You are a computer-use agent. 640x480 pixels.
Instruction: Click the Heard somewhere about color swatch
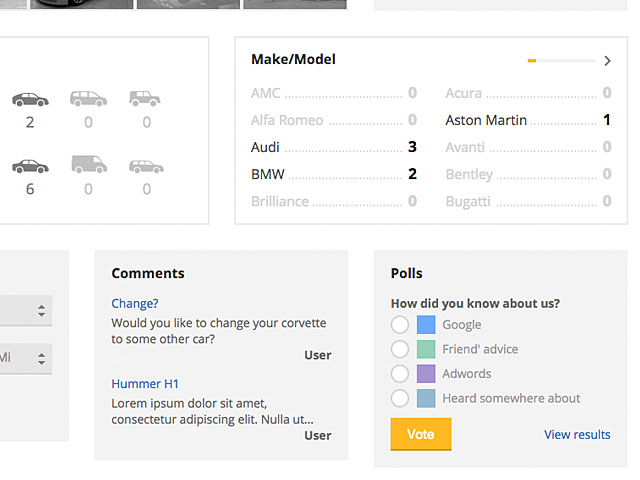click(426, 398)
